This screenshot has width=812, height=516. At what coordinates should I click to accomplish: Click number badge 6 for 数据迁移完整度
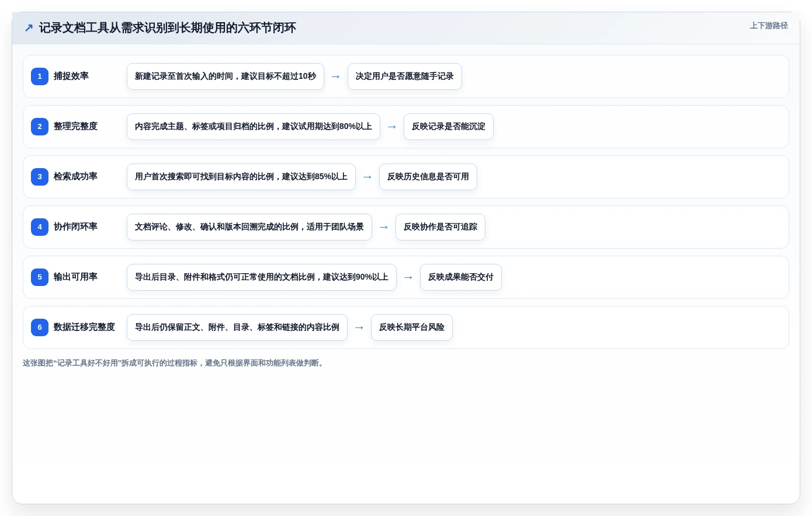coord(40,327)
